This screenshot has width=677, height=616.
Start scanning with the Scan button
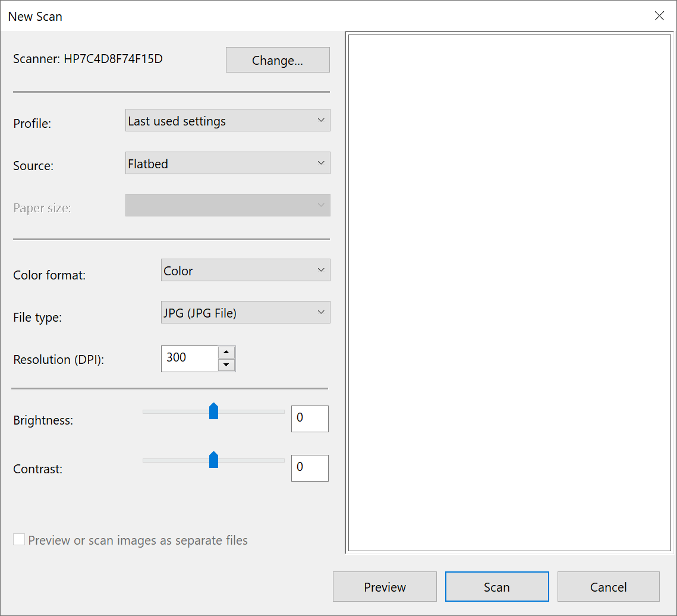pyautogui.click(x=496, y=586)
